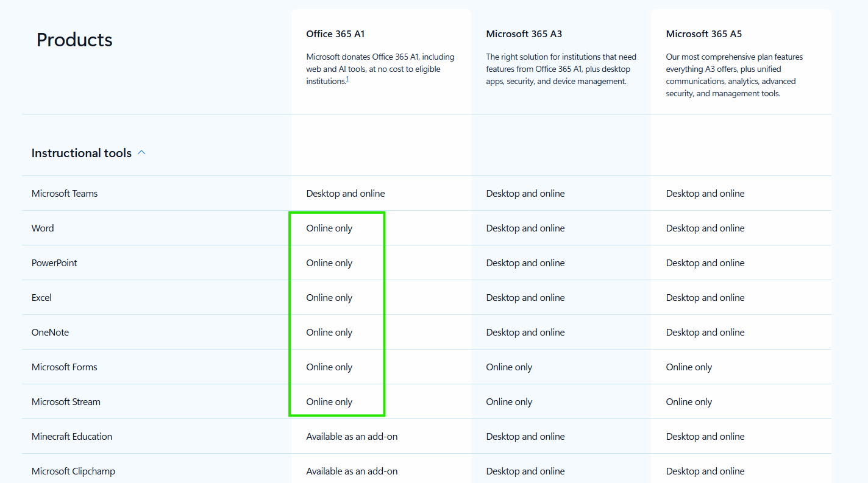Click the Word row label
The width and height of the screenshot is (868, 483).
(43, 228)
